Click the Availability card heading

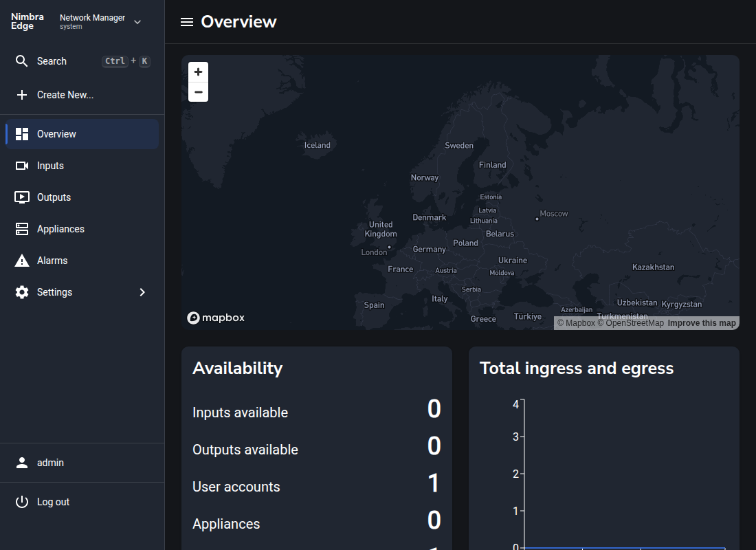[x=237, y=368]
